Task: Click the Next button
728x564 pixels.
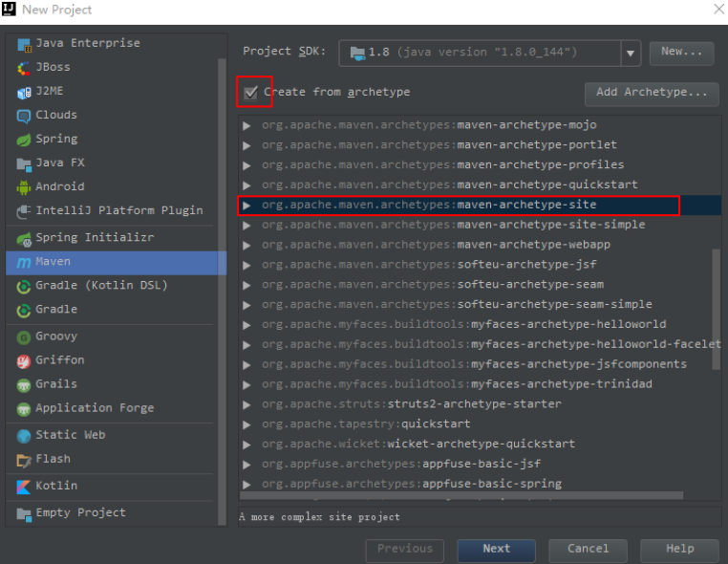Action: (497, 549)
